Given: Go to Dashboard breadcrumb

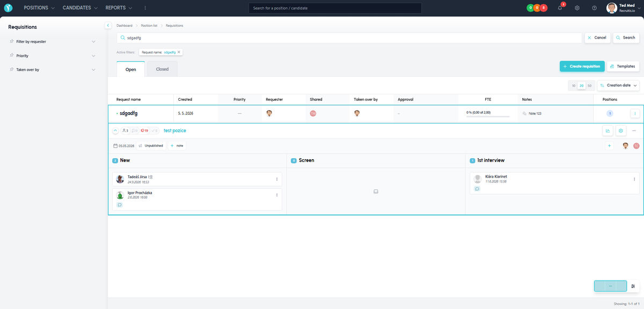Looking at the screenshot, I should click(125, 25).
